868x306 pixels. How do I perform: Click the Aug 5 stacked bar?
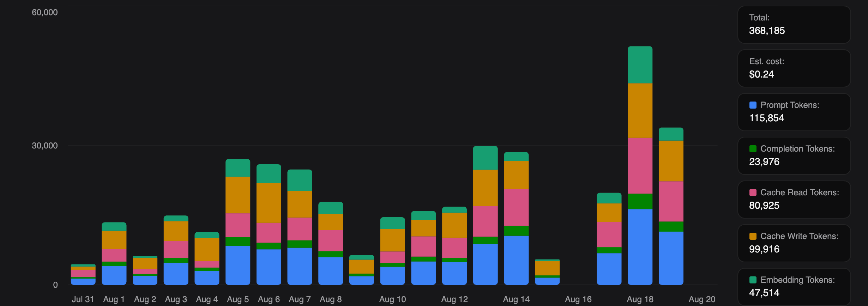(238, 222)
